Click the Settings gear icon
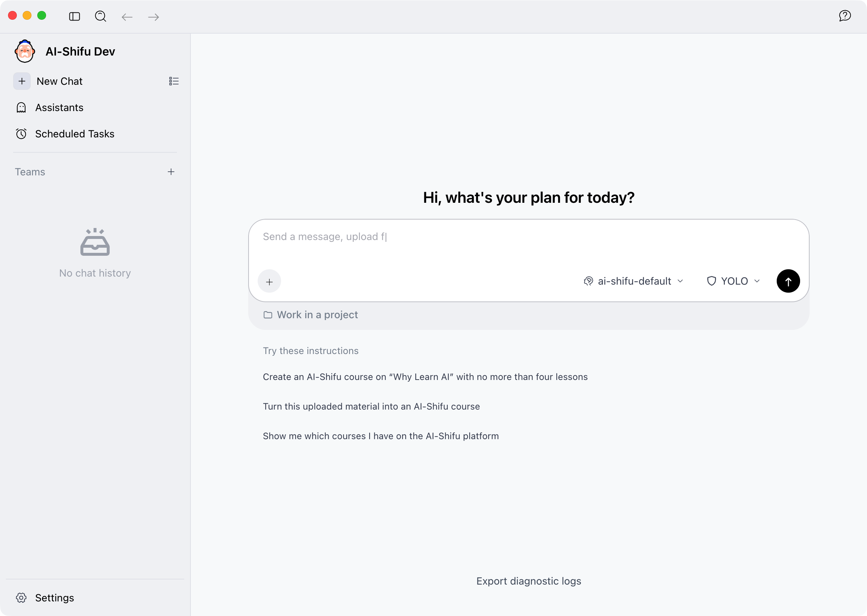 click(21, 598)
